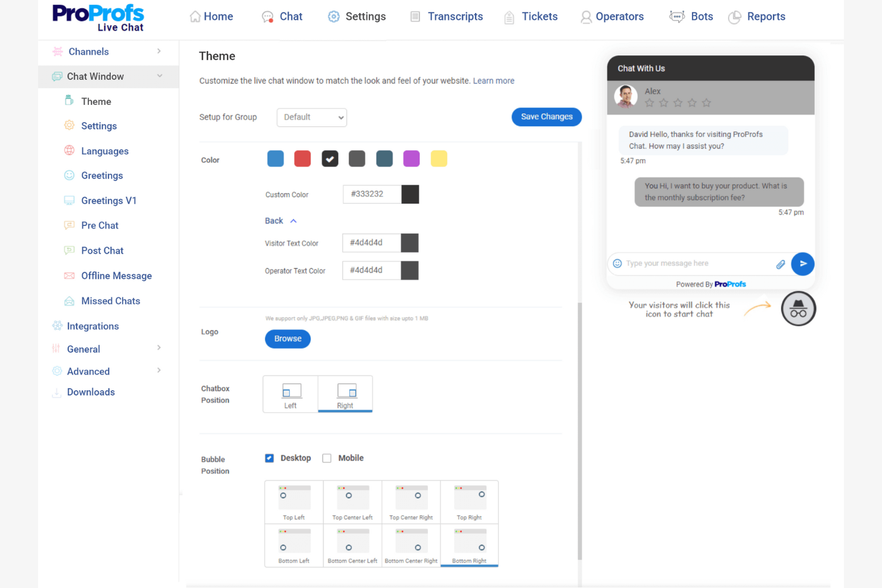Choose Top Left bubble position

pos(294,502)
